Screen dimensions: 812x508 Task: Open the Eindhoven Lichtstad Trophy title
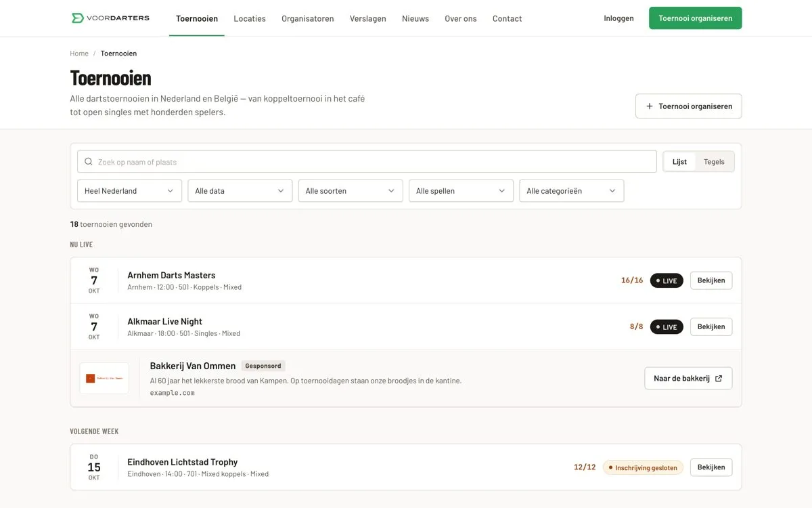pyautogui.click(x=183, y=462)
